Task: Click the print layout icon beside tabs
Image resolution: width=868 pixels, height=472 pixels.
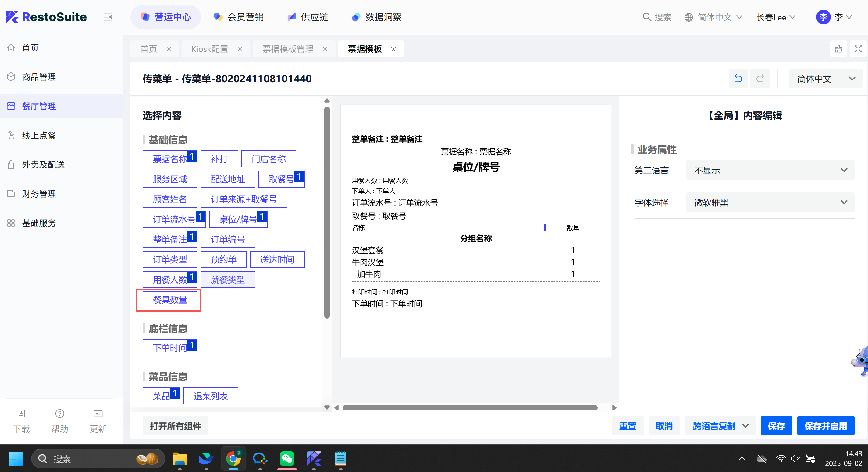Action: pos(839,49)
